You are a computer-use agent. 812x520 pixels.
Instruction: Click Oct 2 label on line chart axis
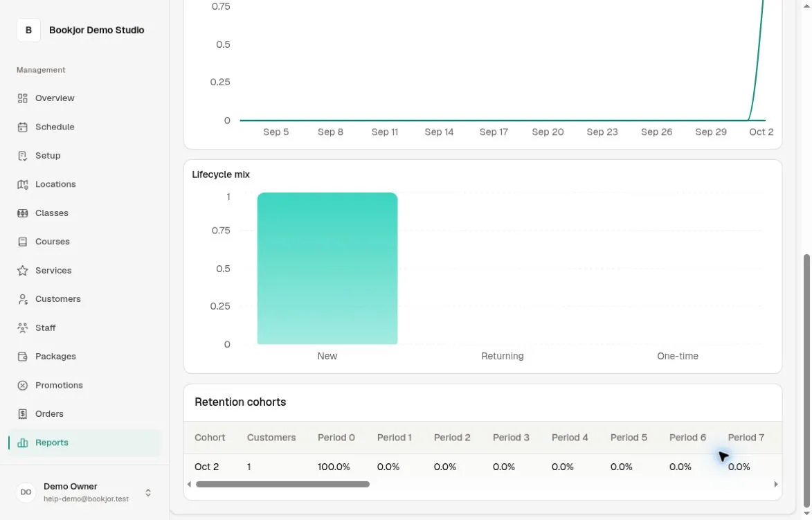[x=761, y=132]
